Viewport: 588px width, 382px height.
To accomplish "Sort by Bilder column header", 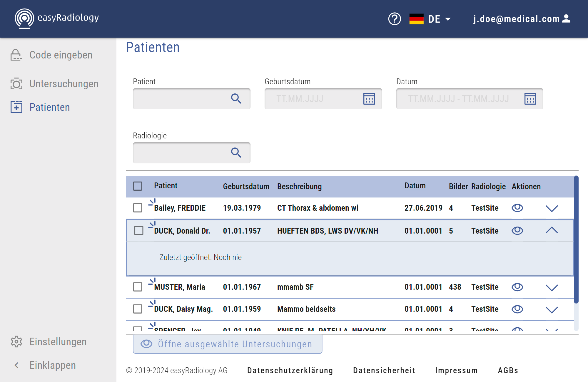I will coord(458,186).
